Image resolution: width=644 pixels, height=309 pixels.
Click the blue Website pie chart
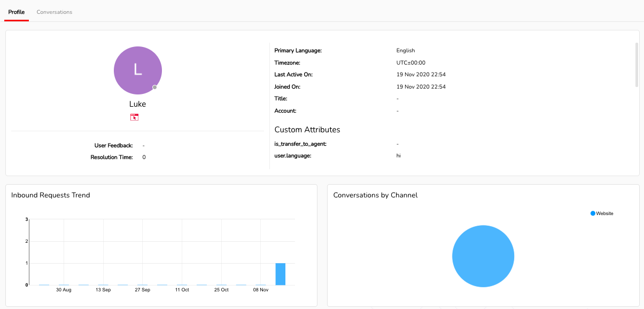(483, 256)
